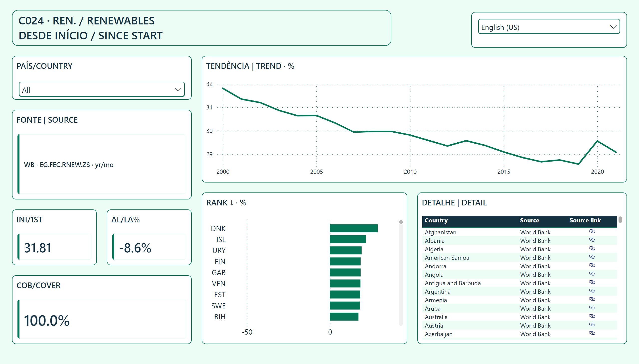Select the Antigua and Barbuda country cell
The image size is (639, 364).
453,283
